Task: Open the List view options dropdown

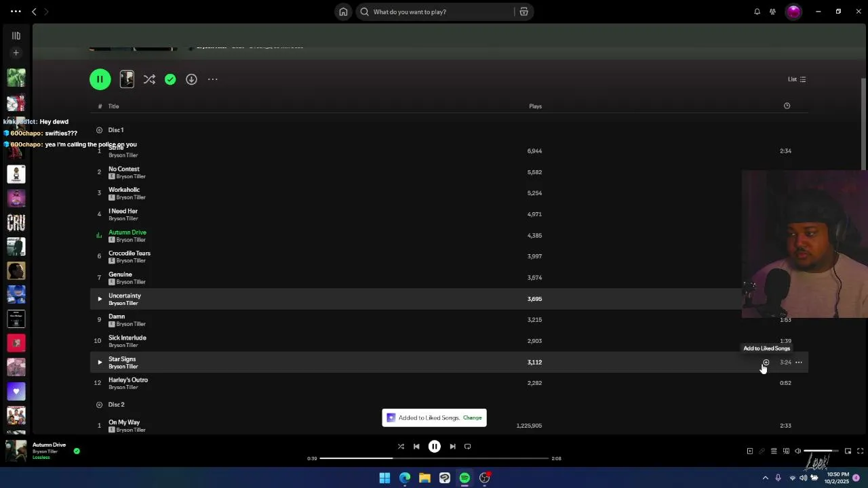Action: [x=797, y=79]
